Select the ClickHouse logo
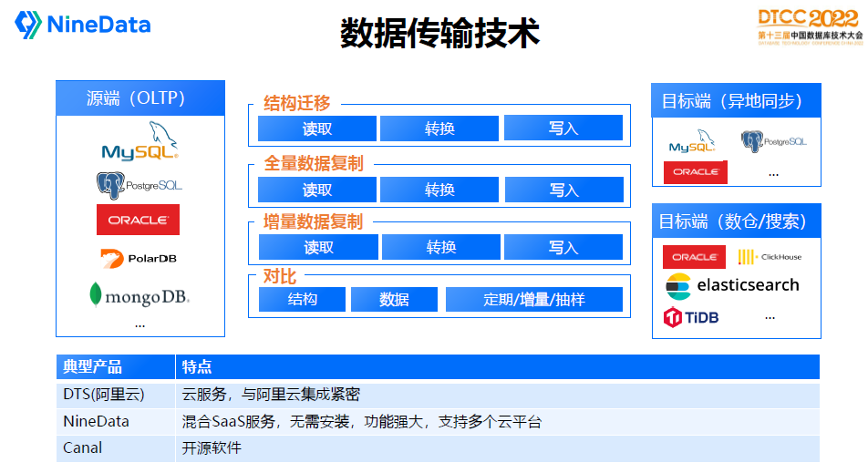The height and width of the screenshot is (473, 868). (770, 257)
